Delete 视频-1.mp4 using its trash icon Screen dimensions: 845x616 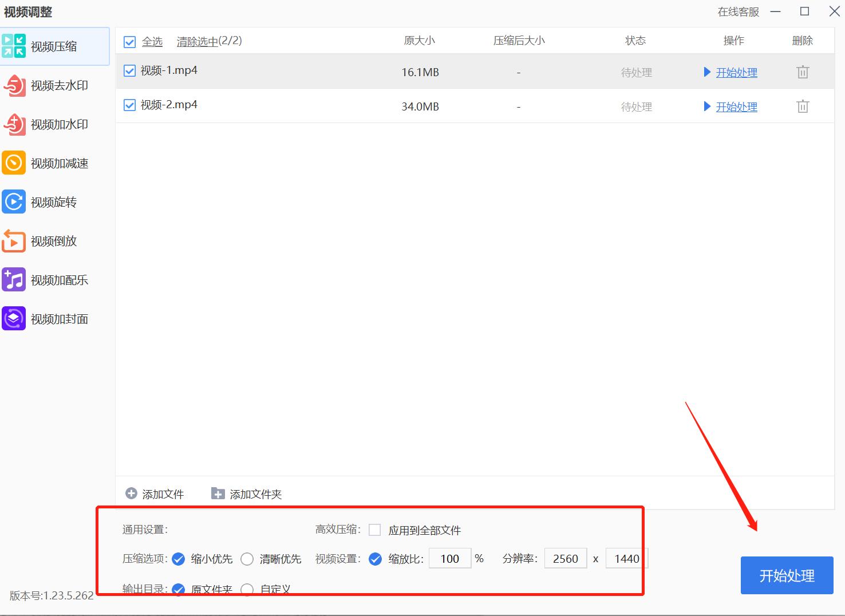tap(802, 72)
